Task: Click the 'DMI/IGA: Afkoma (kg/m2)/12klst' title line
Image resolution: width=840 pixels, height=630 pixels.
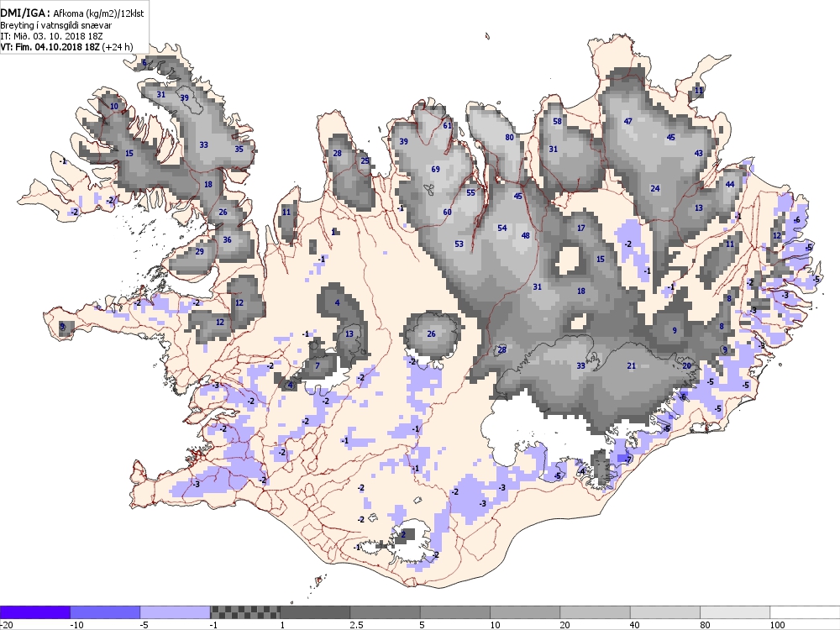Action: (x=71, y=13)
